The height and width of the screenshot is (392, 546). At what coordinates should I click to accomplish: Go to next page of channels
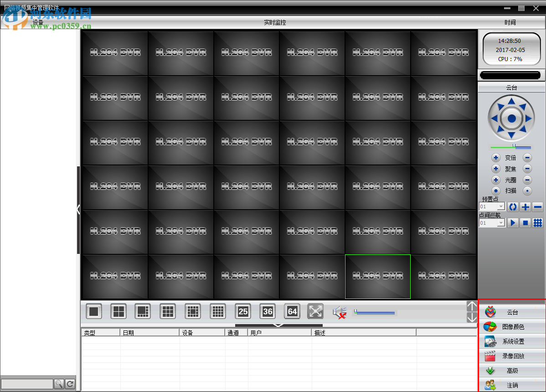pyautogui.click(x=472, y=318)
